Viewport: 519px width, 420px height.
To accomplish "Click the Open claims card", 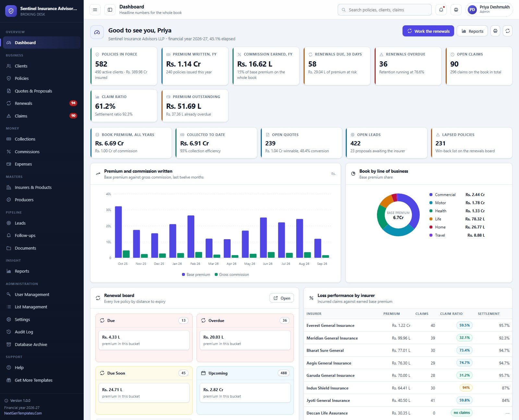I will tap(479, 66).
